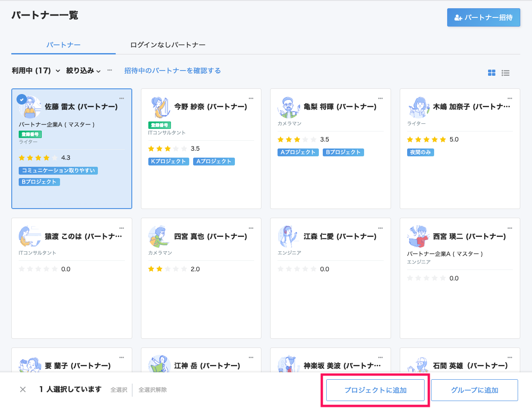532x408 pixels.
Task: Open the three-dot menu on 猿渡 このは card
Action: [x=122, y=228]
